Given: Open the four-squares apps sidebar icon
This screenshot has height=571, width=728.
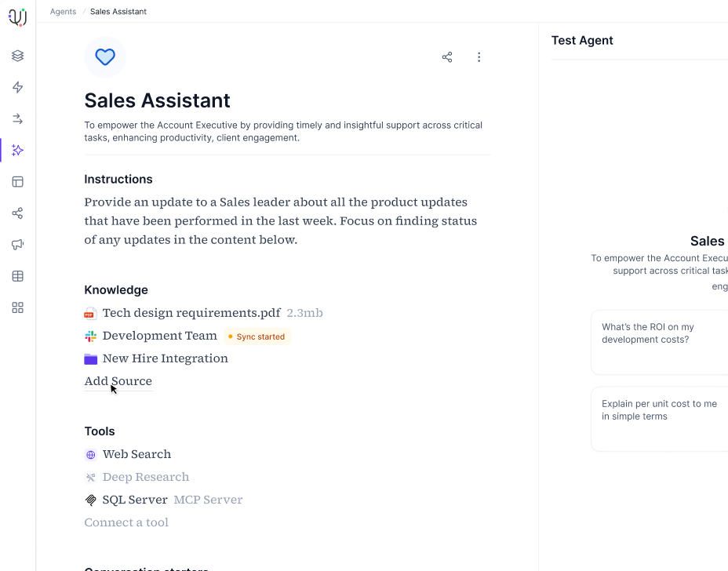Looking at the screenshot, I should coord(17,307).
